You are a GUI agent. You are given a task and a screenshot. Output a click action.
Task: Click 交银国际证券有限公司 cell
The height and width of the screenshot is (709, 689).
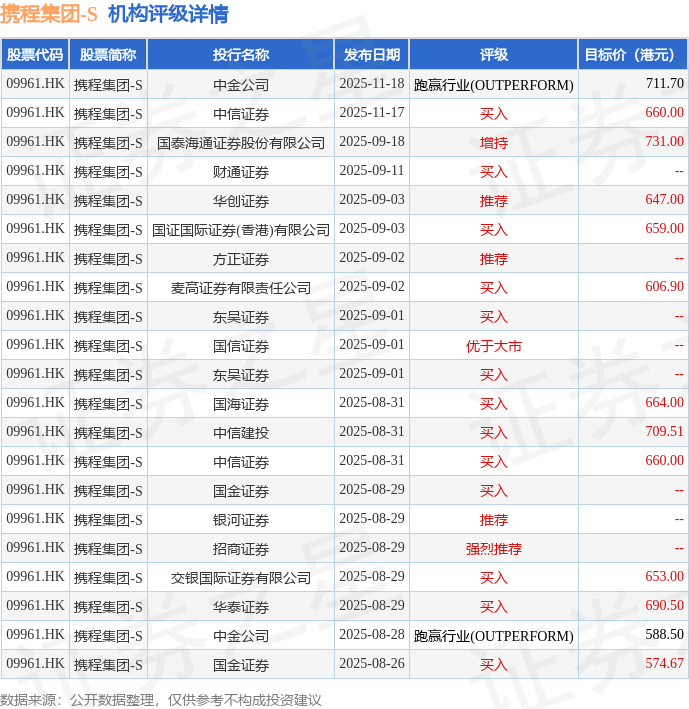tap(241, 577)
